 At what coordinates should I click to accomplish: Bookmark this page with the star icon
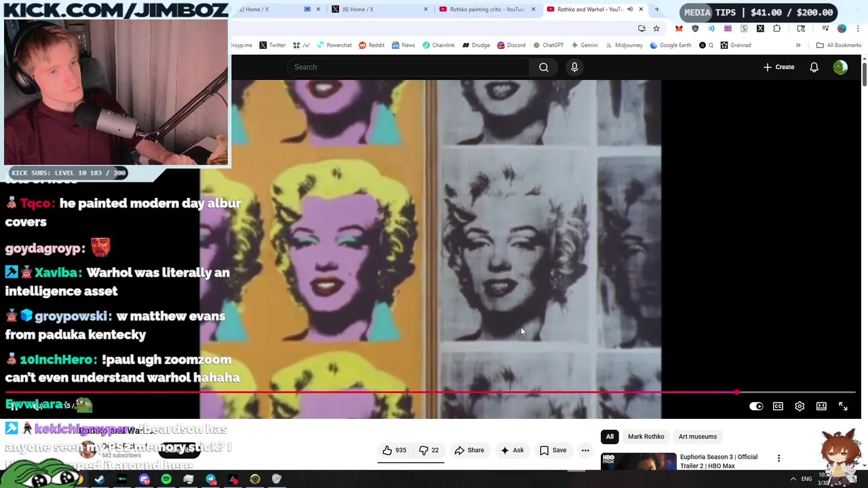pos(656,28)
